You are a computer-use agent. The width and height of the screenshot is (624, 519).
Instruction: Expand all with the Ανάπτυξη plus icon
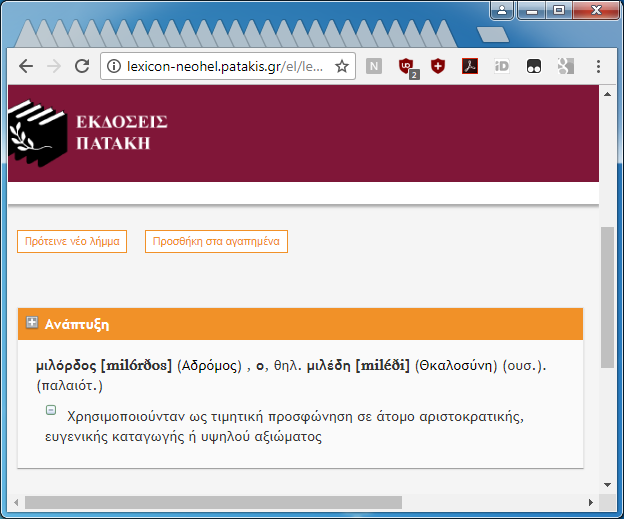click(32, 322)
